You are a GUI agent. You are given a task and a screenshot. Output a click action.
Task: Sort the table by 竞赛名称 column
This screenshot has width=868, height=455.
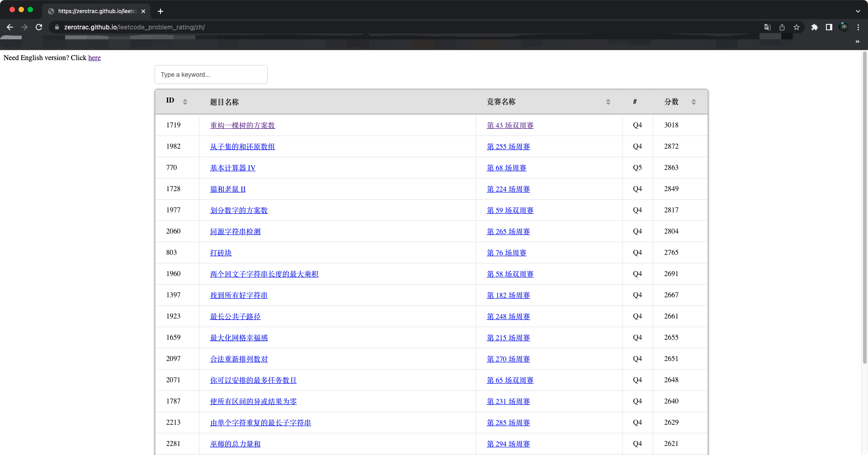608,102
